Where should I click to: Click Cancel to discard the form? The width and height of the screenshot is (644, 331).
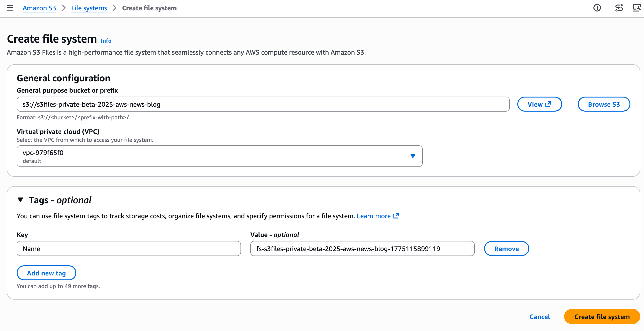[x=540, y=316]
